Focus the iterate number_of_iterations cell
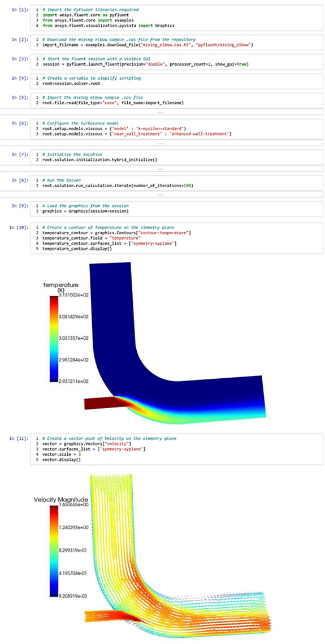 [x=176, y=183]
